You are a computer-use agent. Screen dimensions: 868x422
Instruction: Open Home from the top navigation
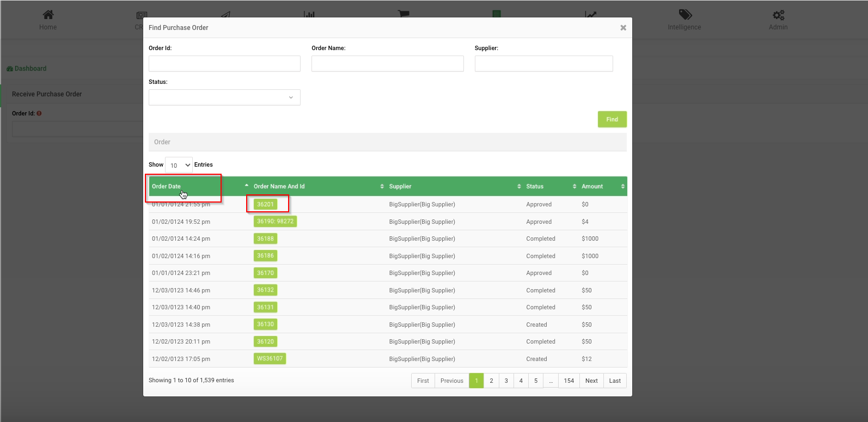(48, 20)
